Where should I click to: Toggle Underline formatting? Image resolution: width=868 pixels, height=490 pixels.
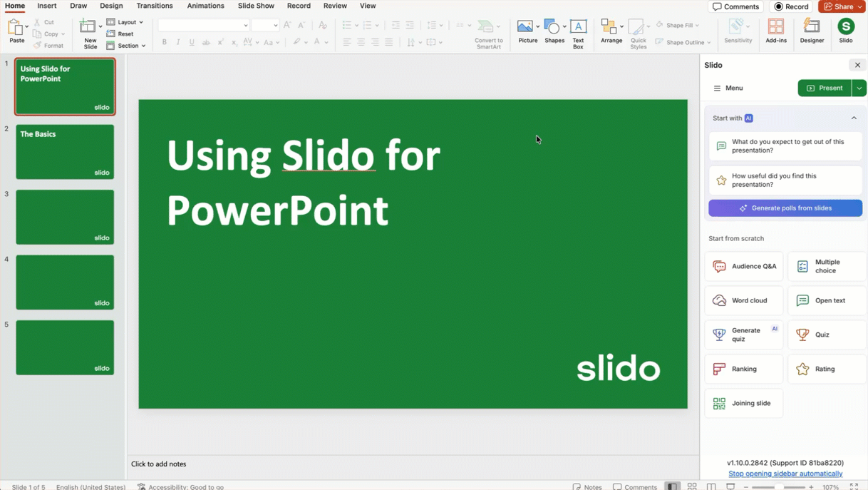click(x=192, y=42)
